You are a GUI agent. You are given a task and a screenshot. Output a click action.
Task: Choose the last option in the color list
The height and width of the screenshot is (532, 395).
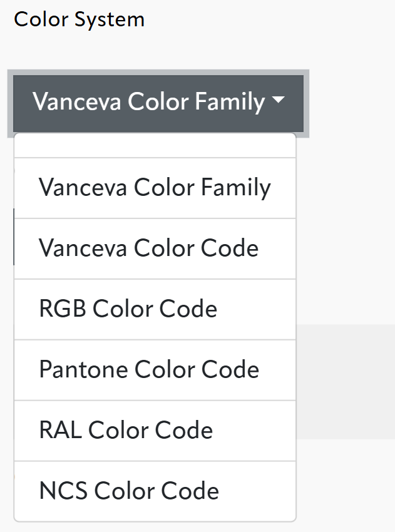pyautogui.click(x=128, y=491)
